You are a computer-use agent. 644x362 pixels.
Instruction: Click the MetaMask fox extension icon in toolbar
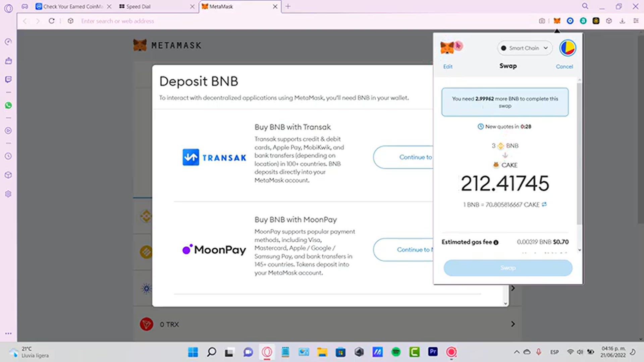(x=557, y=21)
